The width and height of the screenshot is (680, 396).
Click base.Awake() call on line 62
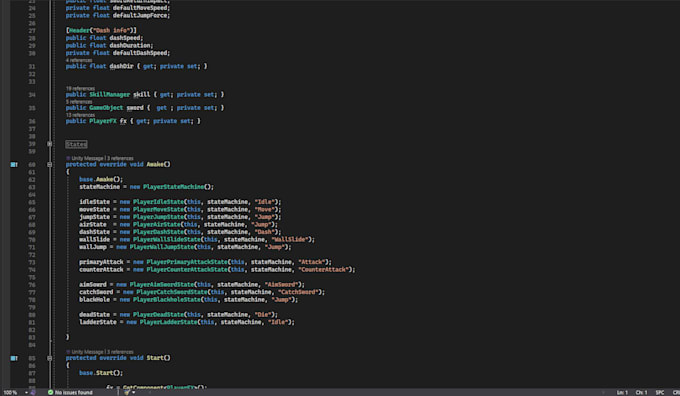coord(101,179)
